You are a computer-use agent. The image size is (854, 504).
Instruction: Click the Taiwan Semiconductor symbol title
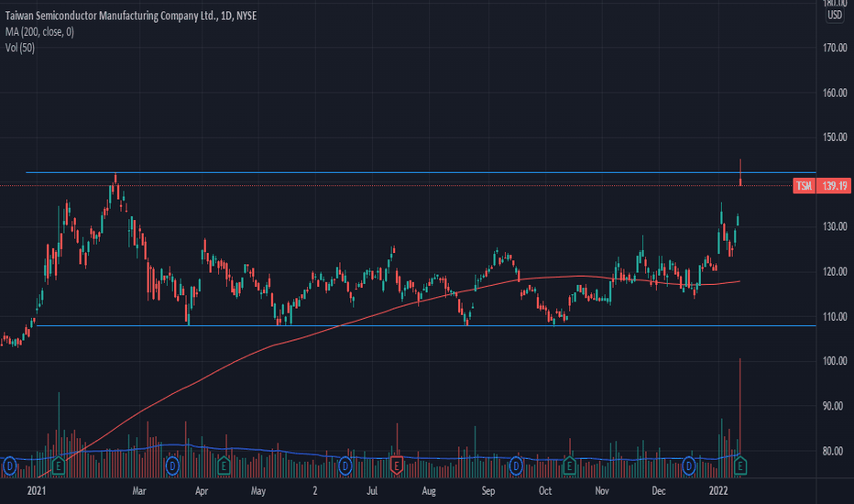(x=131, y=16)
